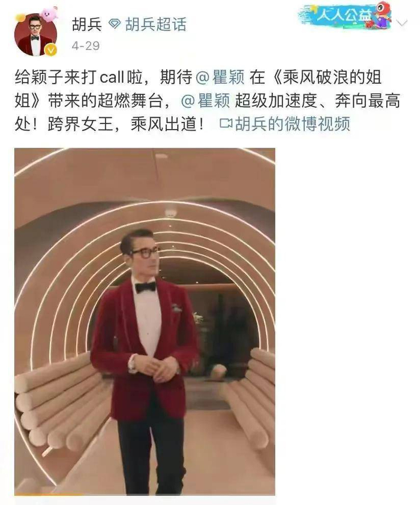Open the 胡兵超话 super topic link
This screenshot has width=420, height=505.
point(156,25)
